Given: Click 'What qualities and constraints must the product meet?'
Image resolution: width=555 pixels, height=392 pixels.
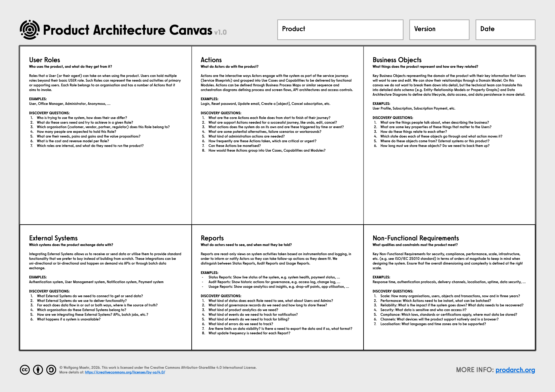Looking at the screenshot, I should [415, 245].
